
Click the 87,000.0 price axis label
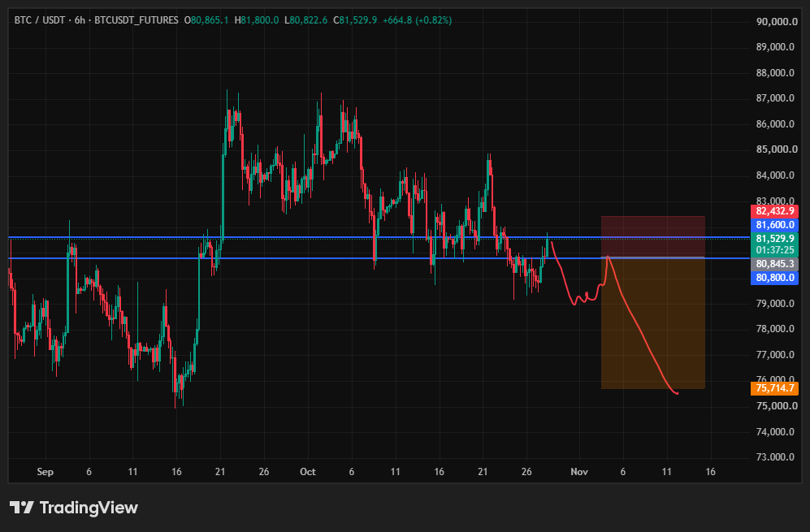click(775, 98)
